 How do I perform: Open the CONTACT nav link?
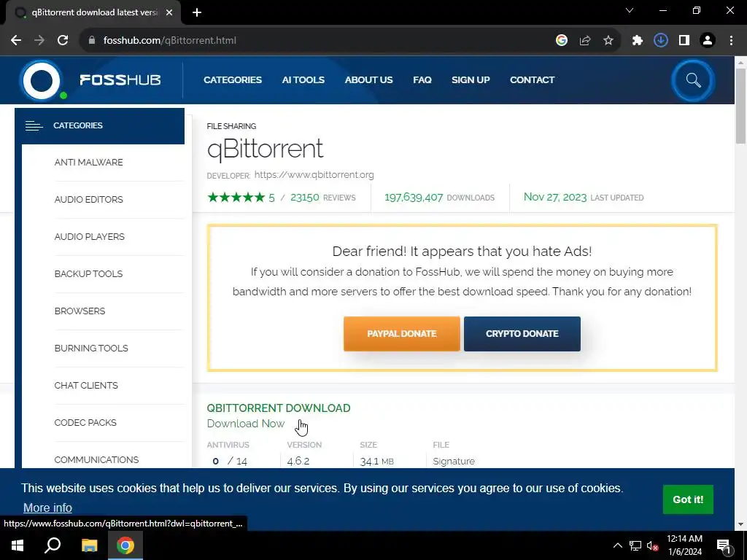[532, 80]
